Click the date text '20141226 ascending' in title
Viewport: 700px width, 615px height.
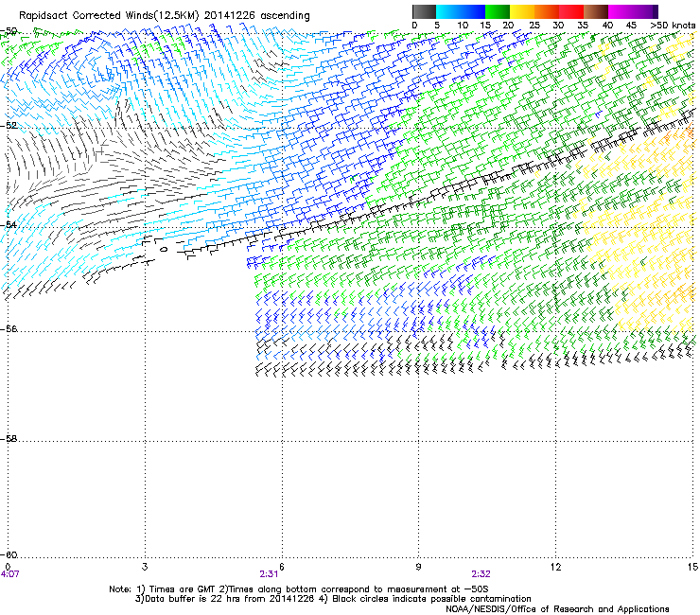click(256, 15)
